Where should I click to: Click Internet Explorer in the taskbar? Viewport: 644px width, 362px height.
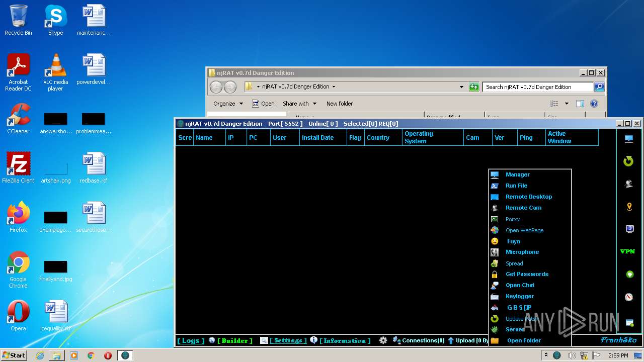click(x=39, y=355)
